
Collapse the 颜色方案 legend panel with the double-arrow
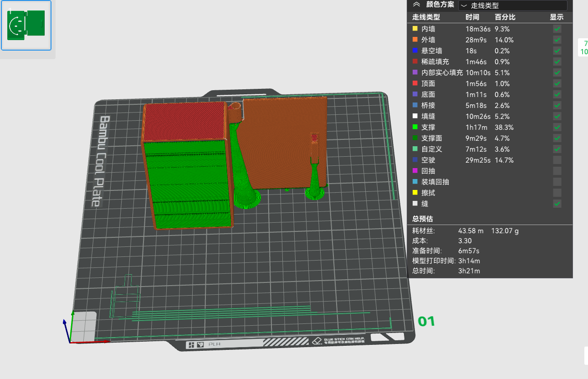(416, 5)
